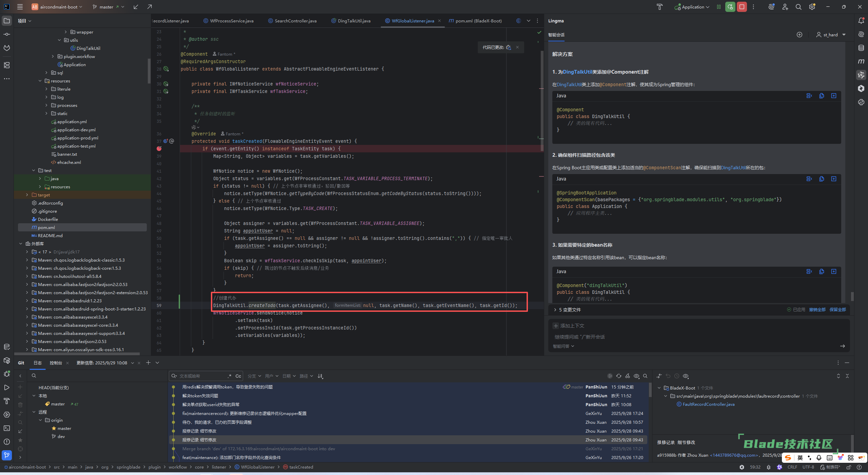Open the Git tool window icon at bottom left
Image resolution: width=868 pixels, height=475 pixels.
coord(7,455)
